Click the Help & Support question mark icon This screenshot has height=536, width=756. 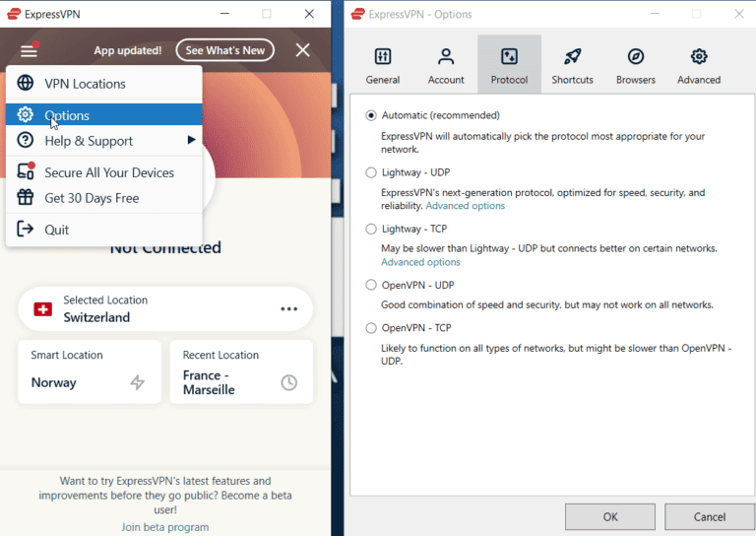point(25,140)
